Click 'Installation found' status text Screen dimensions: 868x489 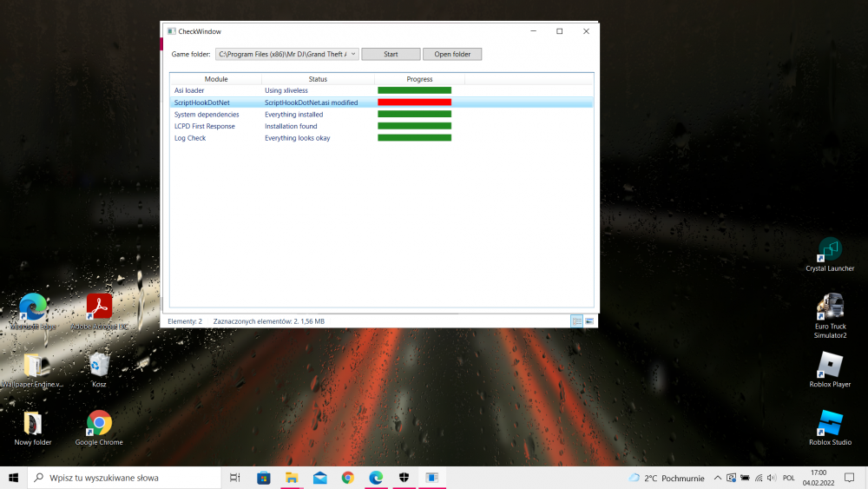click(x=291, y=126)
